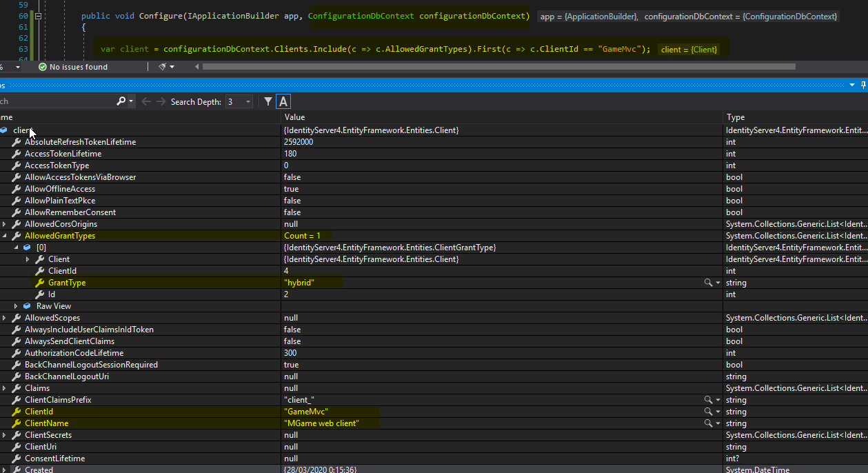The image size is (868, 473).
Task: Click the "No issues found" status indicator
Action: [x=76, y=67]
